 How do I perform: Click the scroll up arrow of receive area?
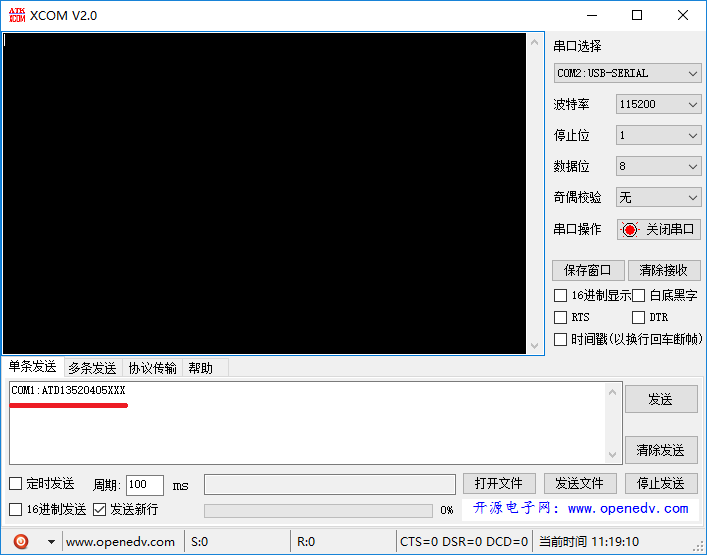[x=535, y=42]
